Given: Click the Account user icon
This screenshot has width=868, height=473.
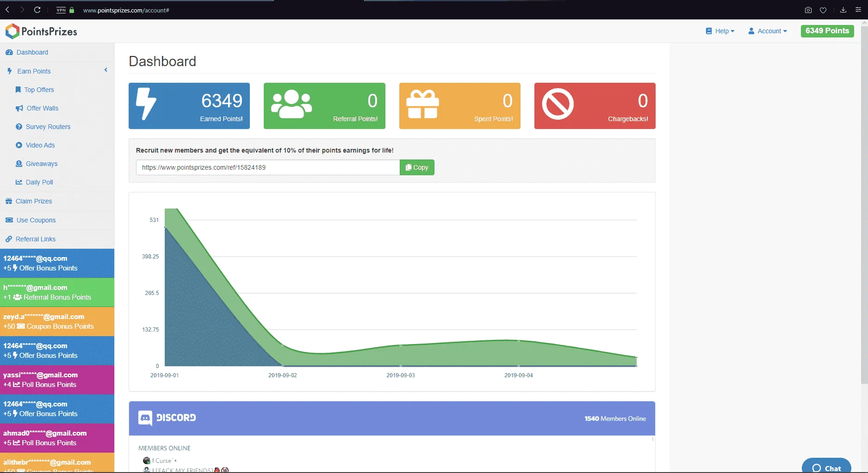Looking at the screenshot, I should click(x=751, y=31).
